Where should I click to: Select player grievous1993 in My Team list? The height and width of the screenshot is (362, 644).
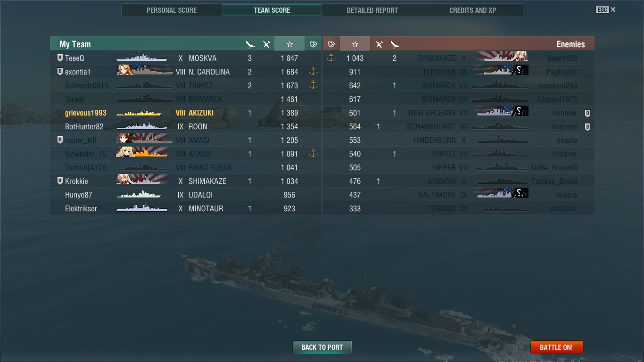click(186, 113)
